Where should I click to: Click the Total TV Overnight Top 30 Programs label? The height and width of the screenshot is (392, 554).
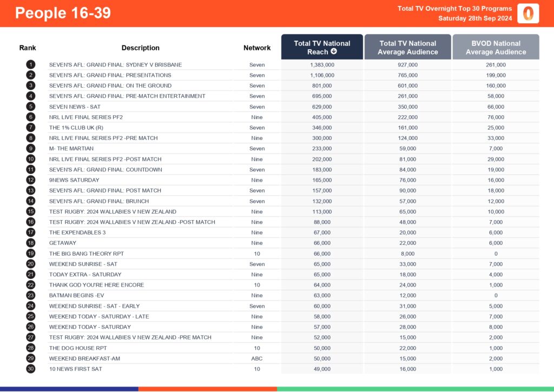[x=456, y=9]
